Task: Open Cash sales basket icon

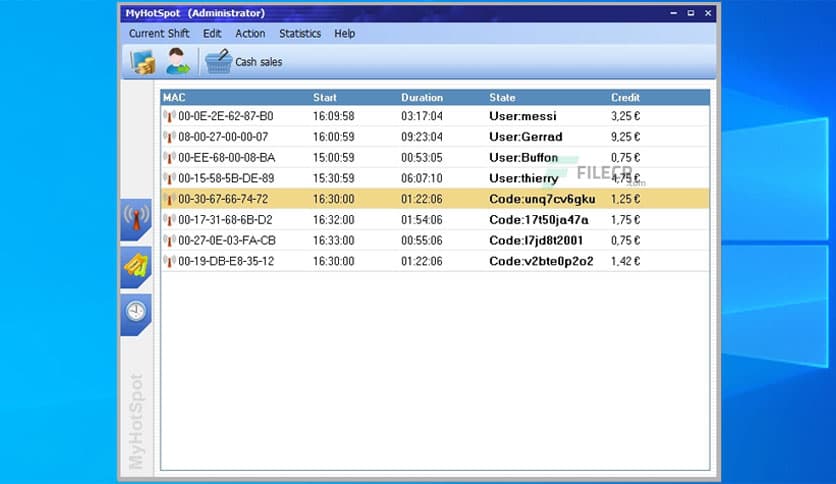Action: point(219,62)
